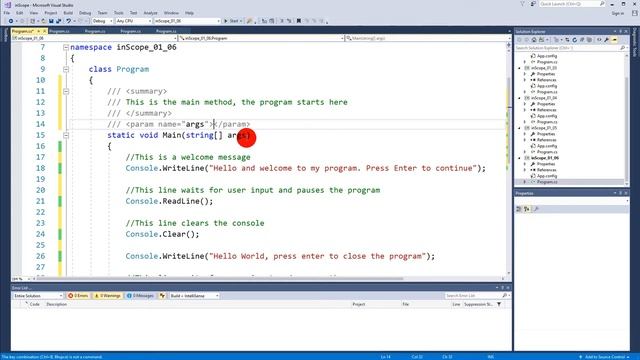This screenshot has height=360, width=640.
Task: Select App.config under inScope_01_05
Action: [547, 146]
